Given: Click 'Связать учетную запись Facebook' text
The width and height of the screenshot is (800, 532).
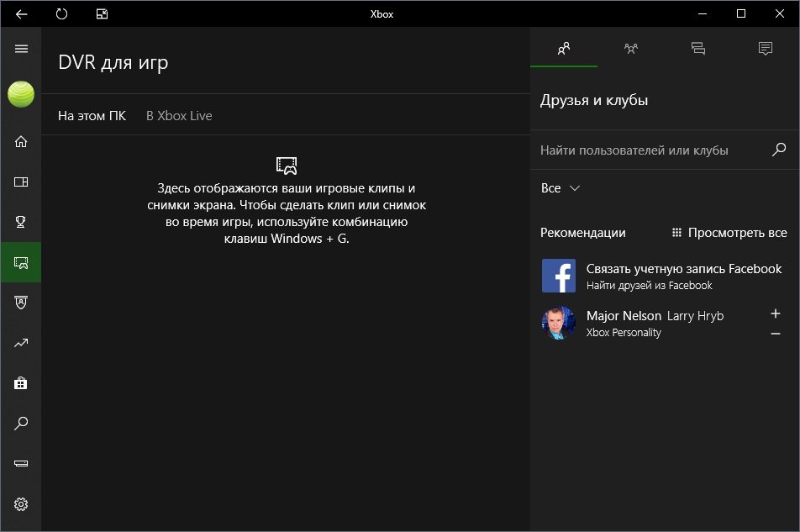Looking at the screenshot, I should [x=684, y=269].
